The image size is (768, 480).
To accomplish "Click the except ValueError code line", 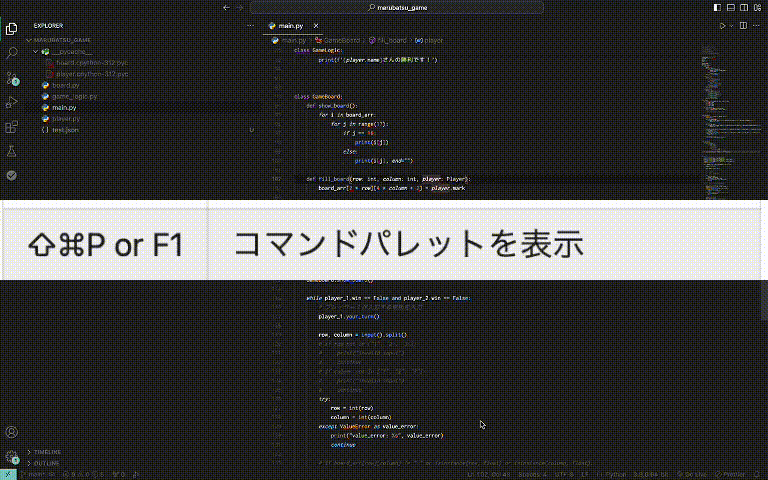I will pos(368,426).
